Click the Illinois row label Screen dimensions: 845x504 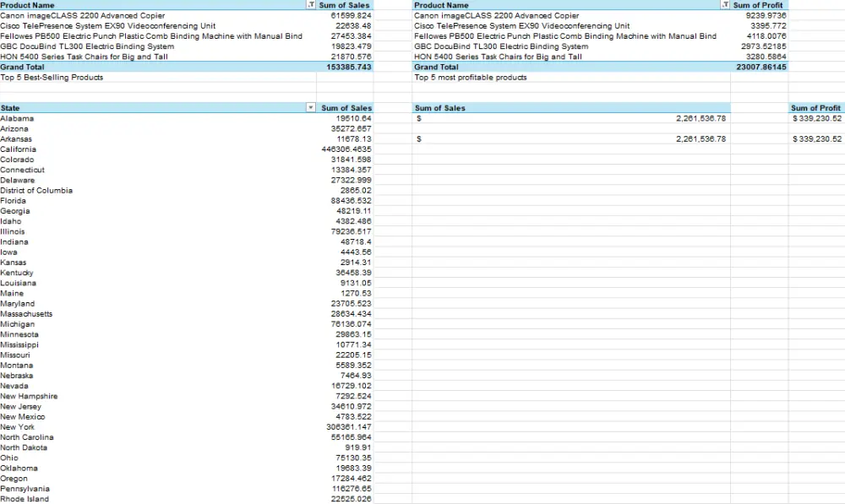pos(13,231)
